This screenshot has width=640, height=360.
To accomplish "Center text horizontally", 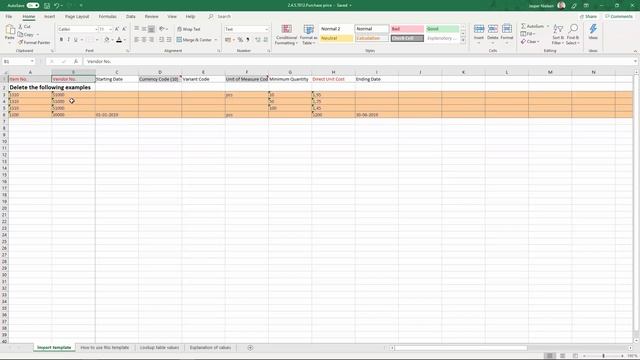I will (144, 40).
